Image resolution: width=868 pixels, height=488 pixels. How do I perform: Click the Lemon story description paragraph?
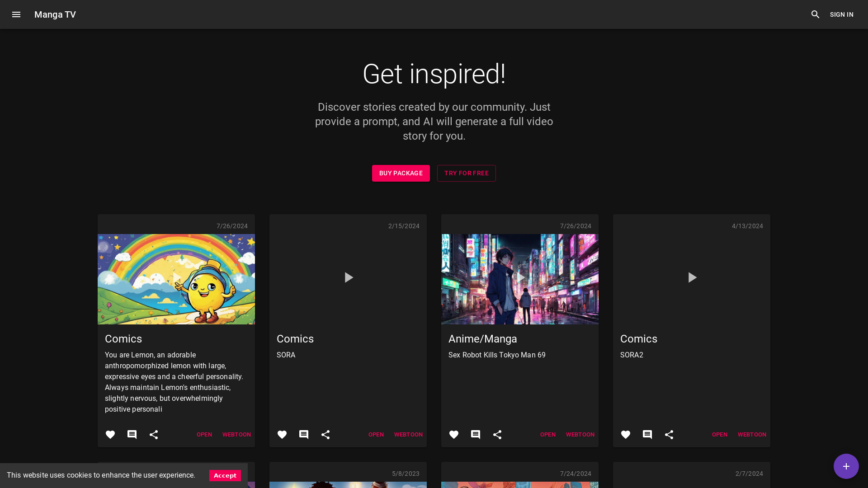tap(175, 382)
